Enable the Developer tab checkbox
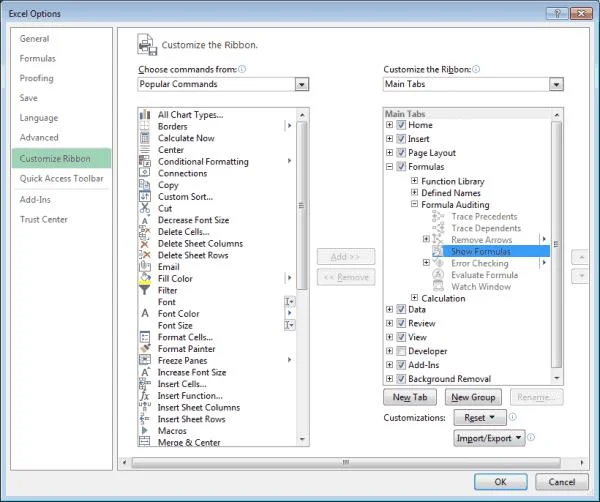Screen dimensions: 600x502 pyautogui.click(x=401, y=351)
